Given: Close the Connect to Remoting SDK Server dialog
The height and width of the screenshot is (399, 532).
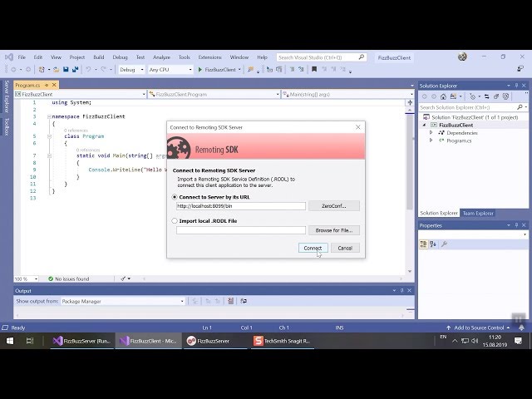Looking at the screenshot, I should tap(358, 127).
